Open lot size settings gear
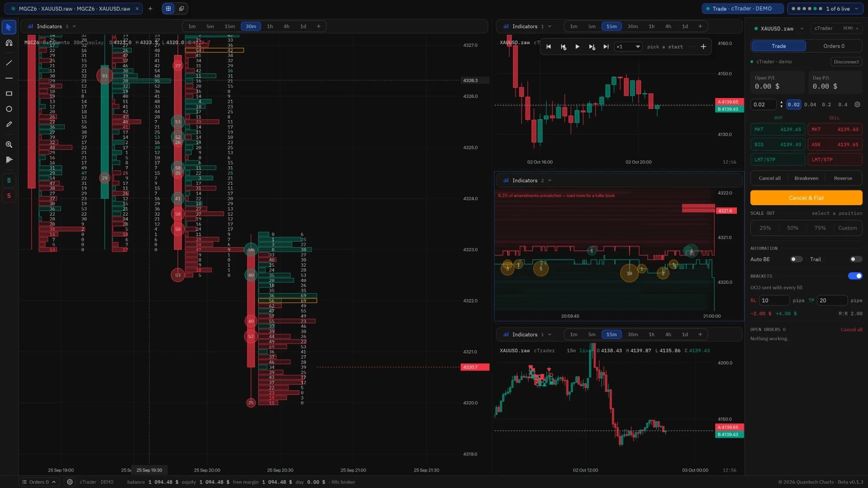Screen dimensions: 868x488 click(x=857, y=105)
